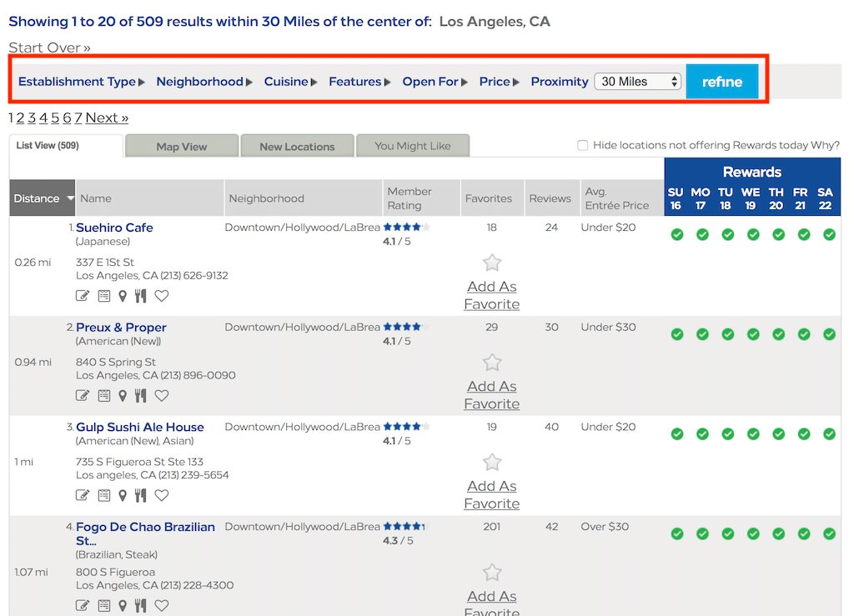Open the New Locations tab

(298, 146)
